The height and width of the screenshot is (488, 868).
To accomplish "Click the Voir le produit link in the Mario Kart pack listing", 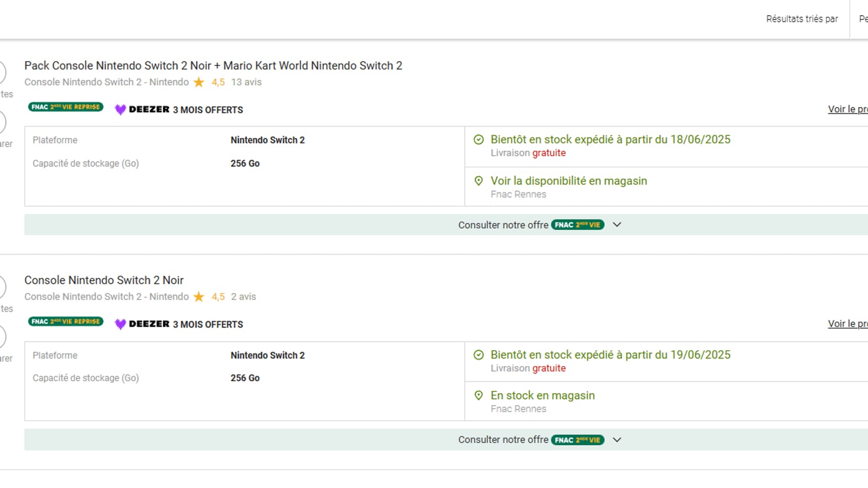I will click(x=848, y=109).
